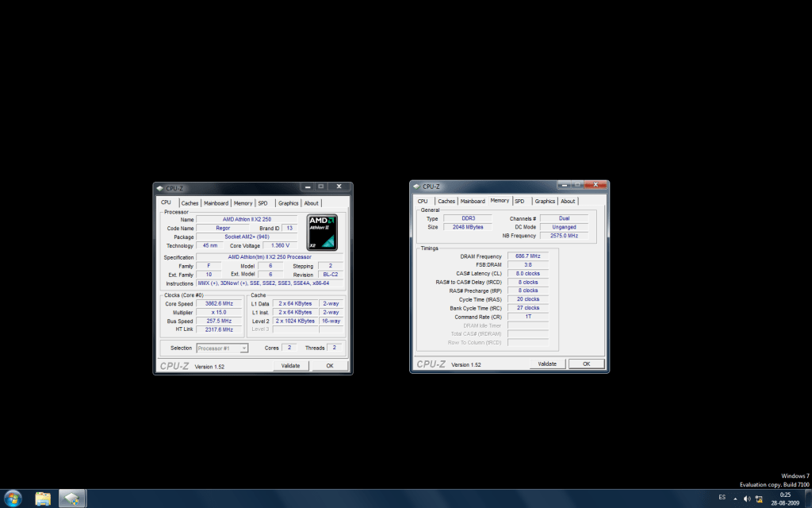The width and height of the screenshot is (812, 508).
Task: Click the ES language indicator
Action: (x=722, y=497)
